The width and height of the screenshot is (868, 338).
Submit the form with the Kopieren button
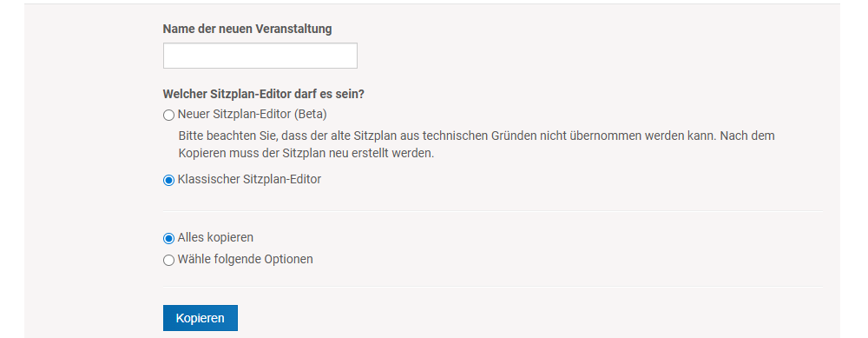click(x=201, y=318)
